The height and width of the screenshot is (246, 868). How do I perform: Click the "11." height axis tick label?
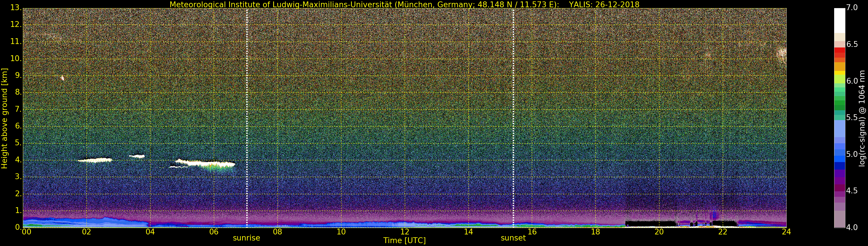tap(16, 41)
